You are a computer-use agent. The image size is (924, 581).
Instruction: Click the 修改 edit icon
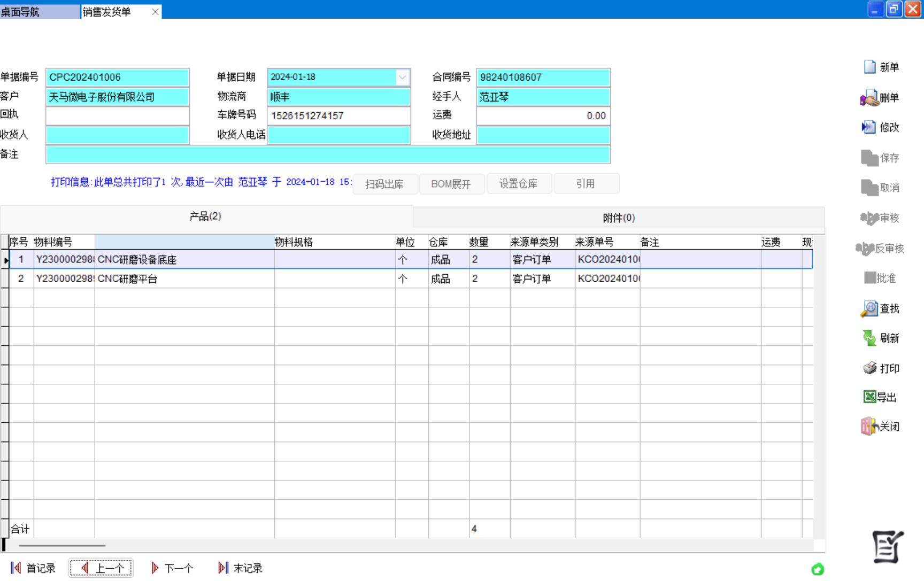tap(868, 127)
